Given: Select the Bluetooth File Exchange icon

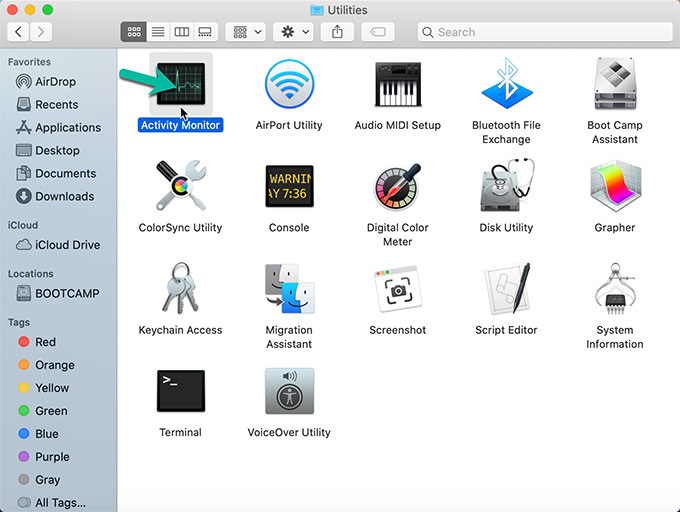Looking at the screenshot, I should click(x=506, y=85).
